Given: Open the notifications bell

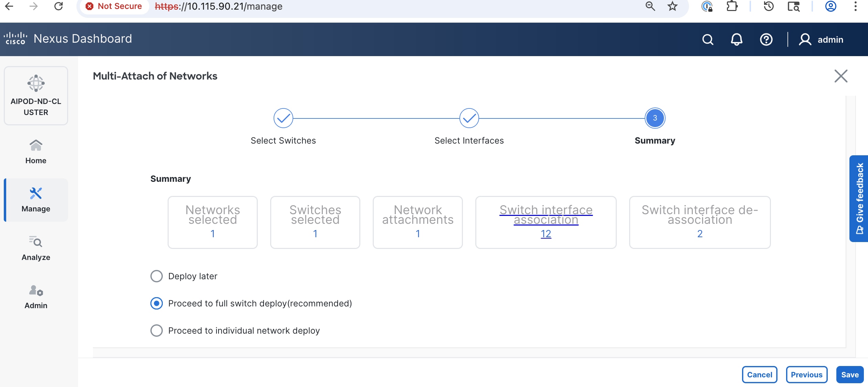Looking at the screenshot, I should point(737,39).
